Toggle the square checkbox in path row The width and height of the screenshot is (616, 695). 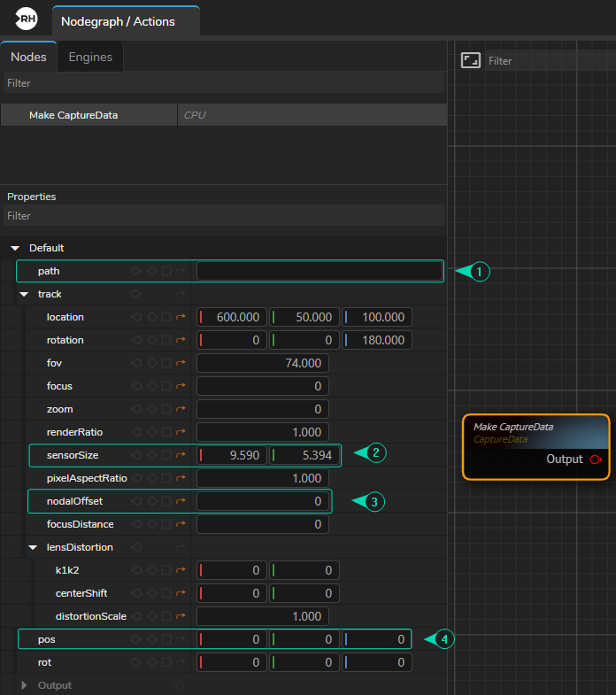166,271
